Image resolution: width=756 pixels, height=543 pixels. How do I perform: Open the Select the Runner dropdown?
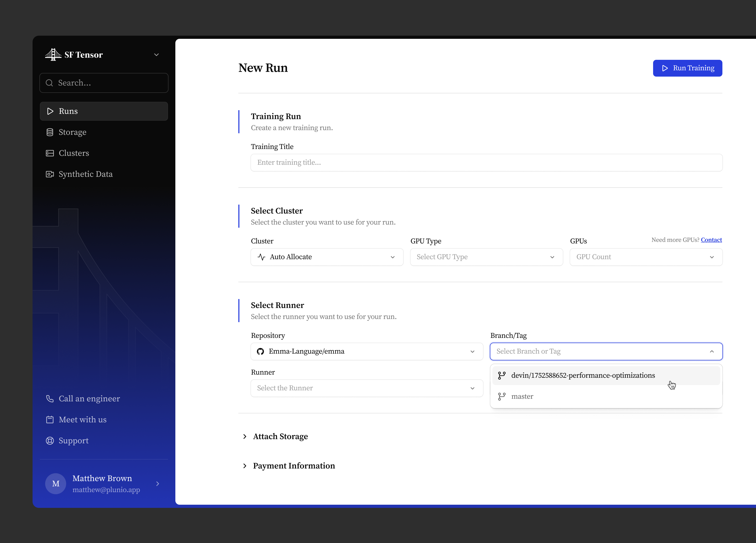(x=367, y=388)
